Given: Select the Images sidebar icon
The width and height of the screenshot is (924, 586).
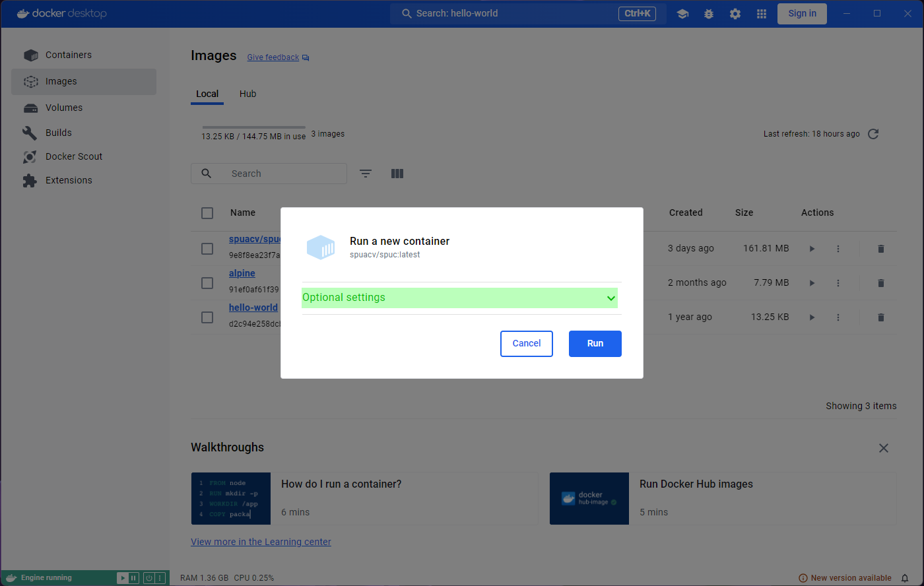Looking at the screenshot, I should [30, 82].
